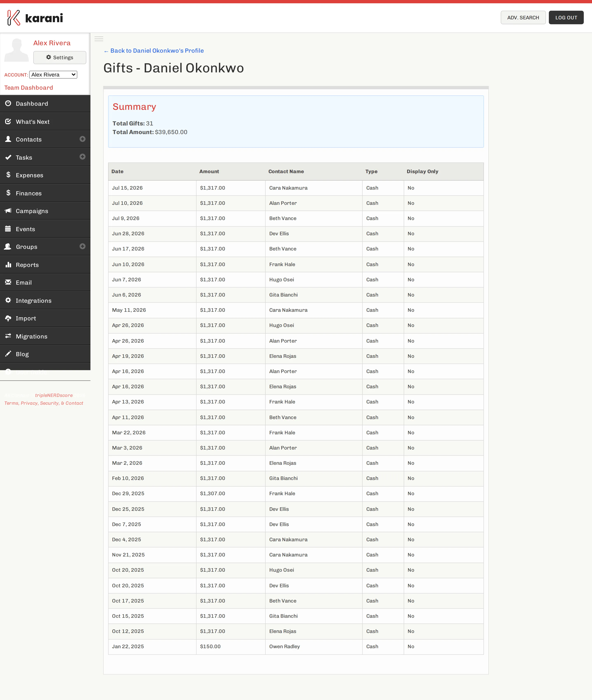Click the Groups people icon
The height and width of the screenshot is (700, 592).
point(8,246)
